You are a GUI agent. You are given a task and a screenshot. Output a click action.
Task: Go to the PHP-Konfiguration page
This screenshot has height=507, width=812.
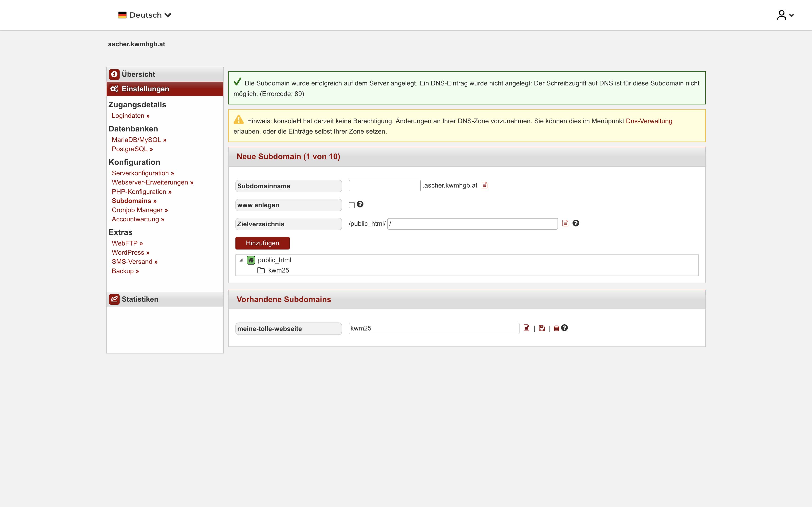(x=141, y=192)
